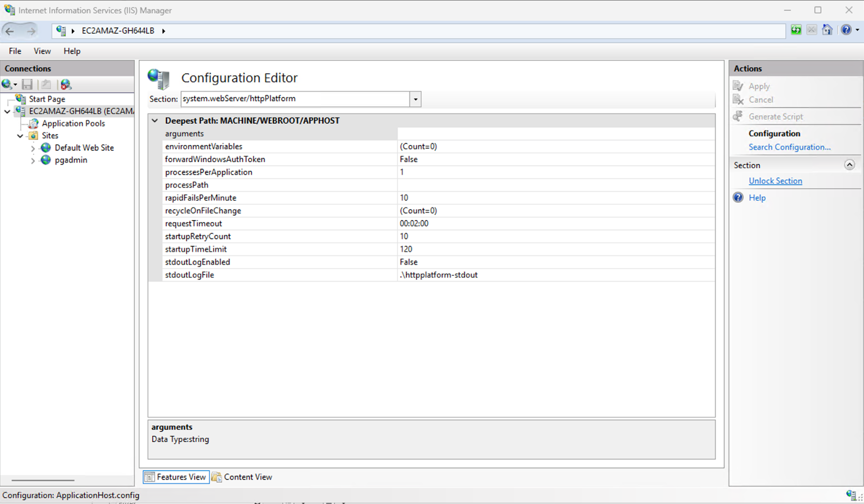Click the Up folder icon in Connections toolbar
This screenshot has height=504, width=864.
46,84
